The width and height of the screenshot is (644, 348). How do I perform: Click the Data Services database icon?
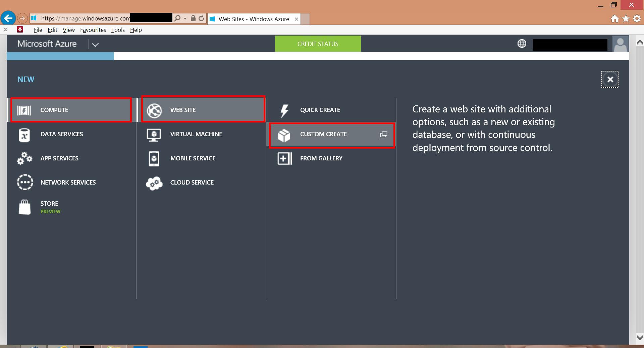tap(24, 135)
